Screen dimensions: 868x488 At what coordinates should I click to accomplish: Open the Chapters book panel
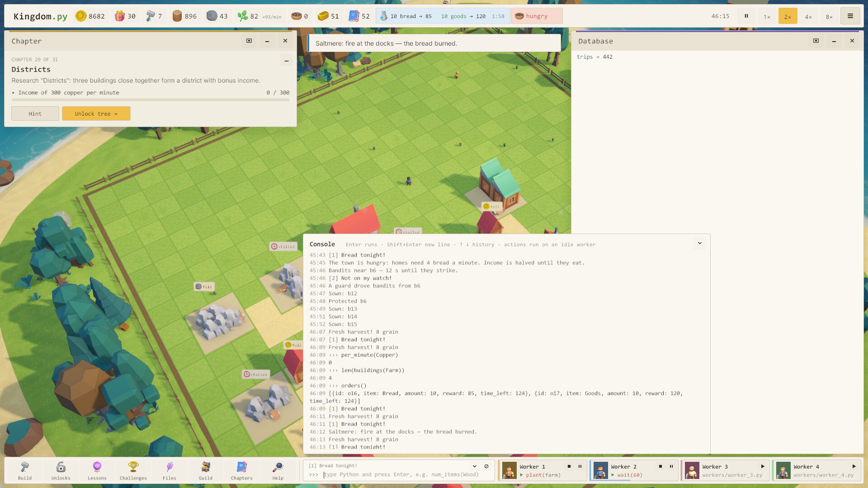pyautogui.click(x=242, y=470)
